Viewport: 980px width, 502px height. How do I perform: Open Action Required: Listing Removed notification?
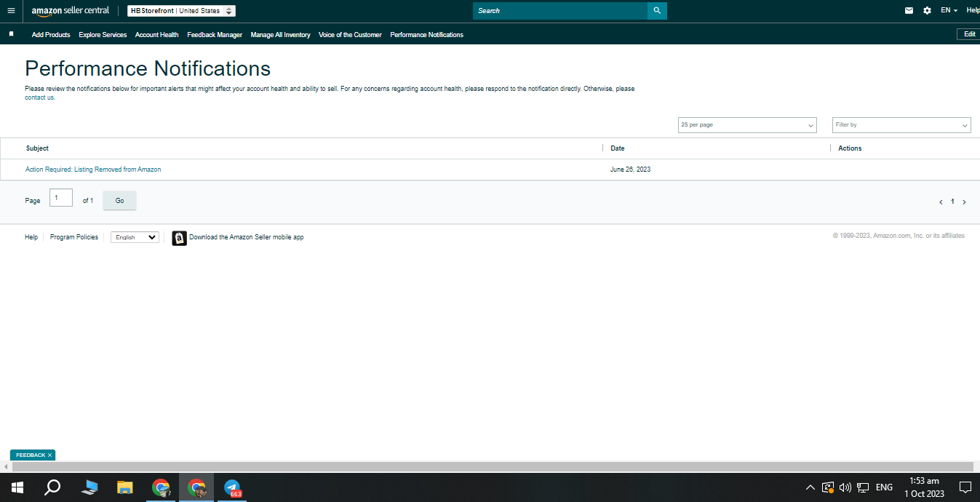coord(93,170)
